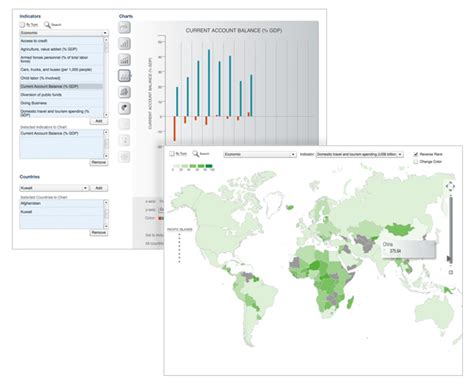The height and width of the screenshot is (387, 474).
Task: Click the highlighted multi-line chart icon
Action: (x=124, y=76)
